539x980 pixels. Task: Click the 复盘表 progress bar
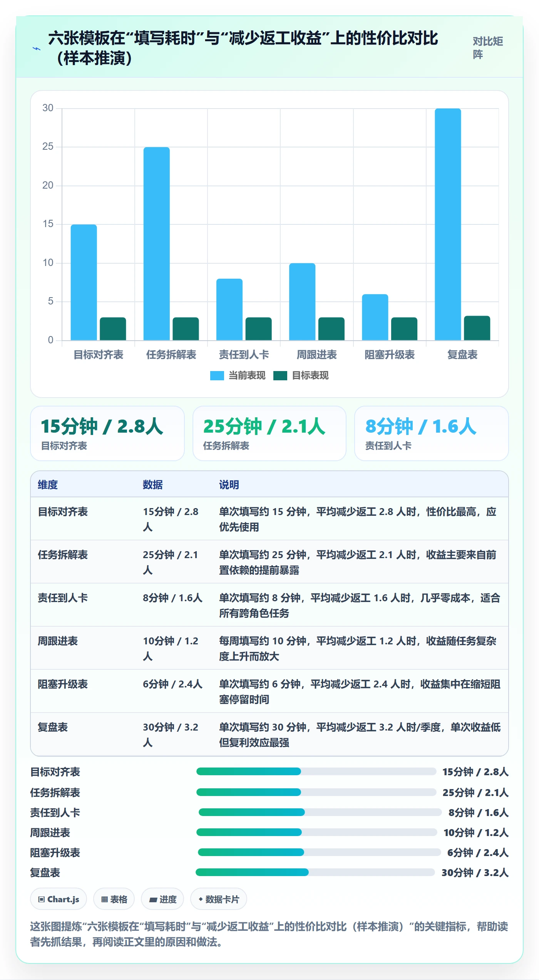(x=315, y=872)
